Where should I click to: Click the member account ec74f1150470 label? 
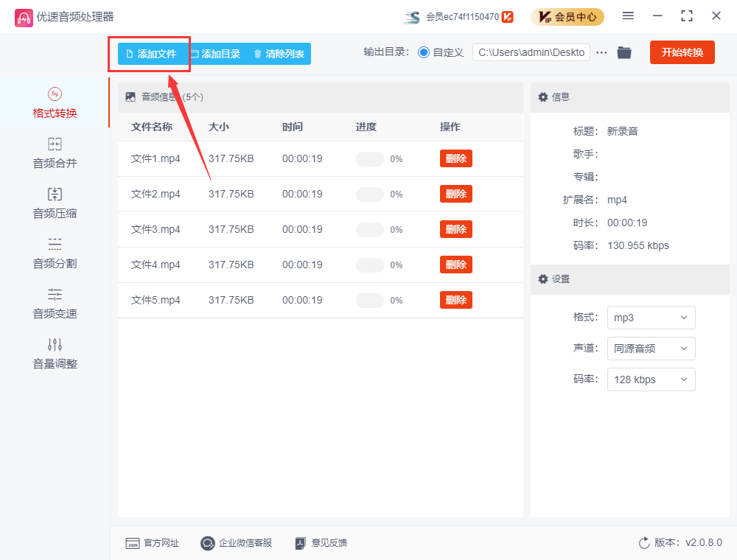[462, 17]
